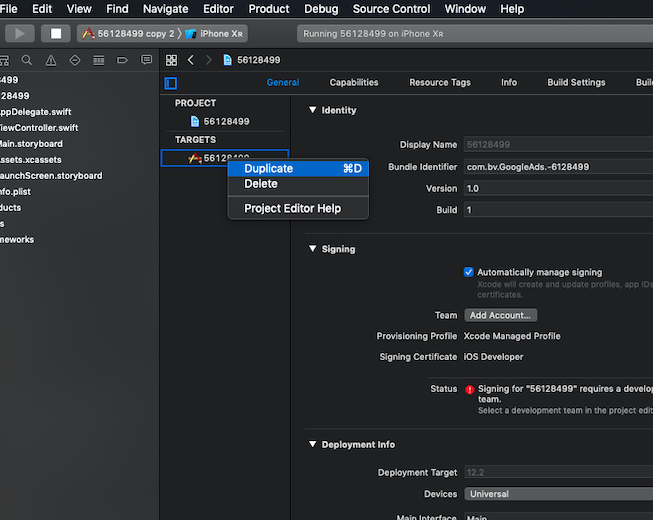Switch to the Resource Tags tab
The width and height of the screenshot is (653, 520).
point(440,82)
